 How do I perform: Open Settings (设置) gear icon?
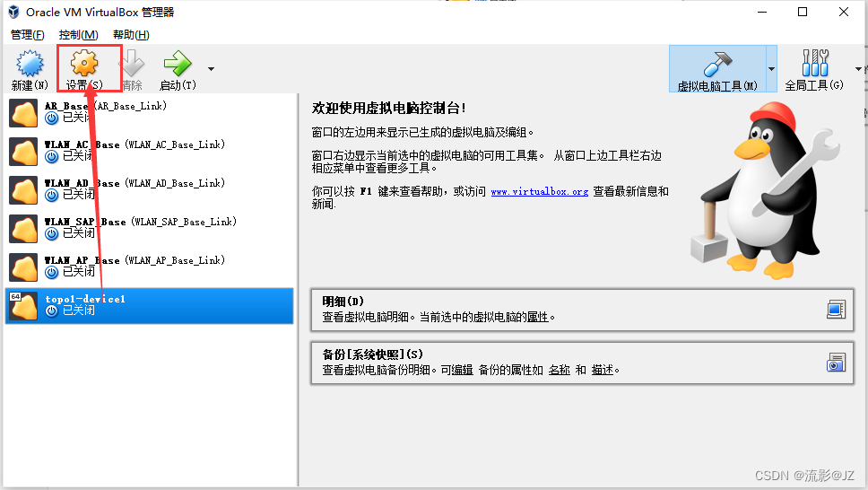point(84,63)
